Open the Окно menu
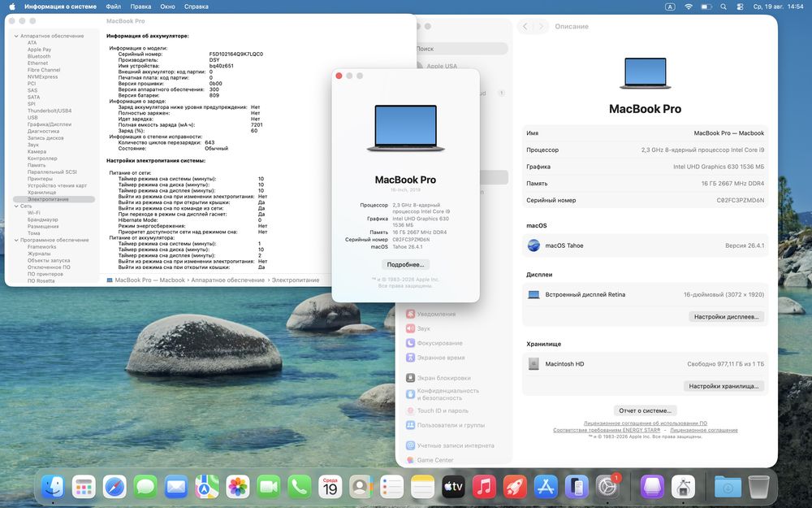 168,7
